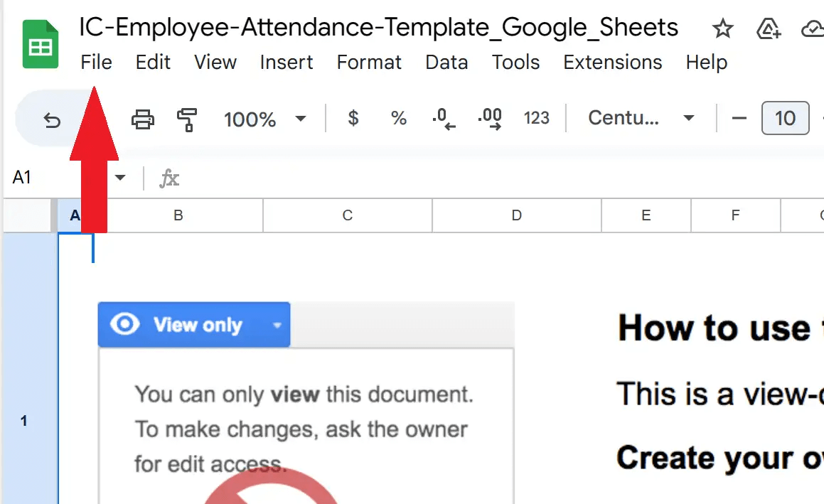824x504 pixels.
Task: Decrease decimal places button
Action: (443, 118)
